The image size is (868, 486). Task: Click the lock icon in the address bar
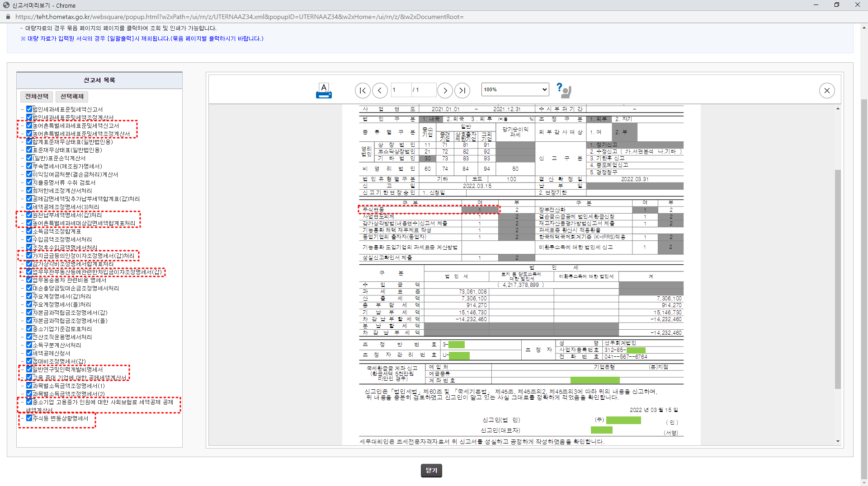point(8,17)
